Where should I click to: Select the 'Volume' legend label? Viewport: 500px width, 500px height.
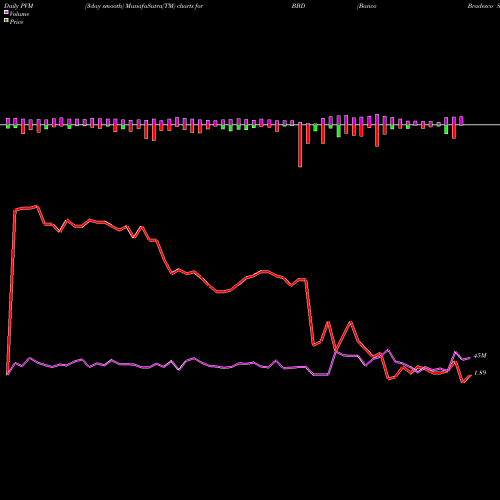coord(19,14)
